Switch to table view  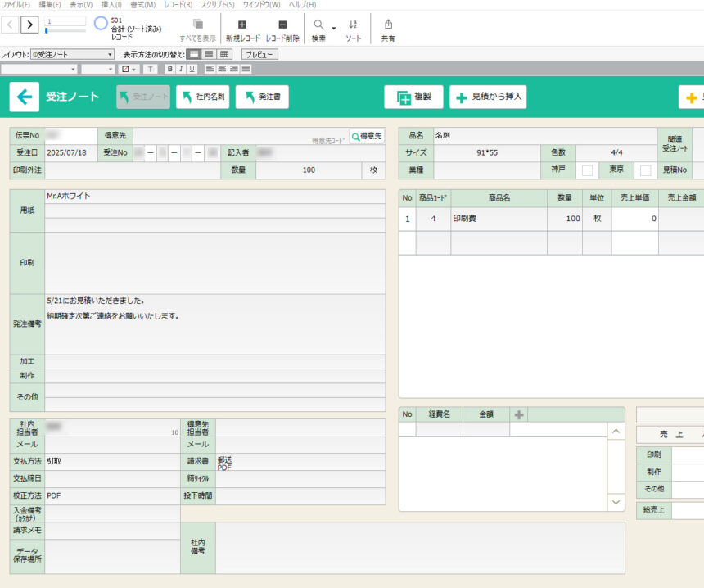coord(224,54)
